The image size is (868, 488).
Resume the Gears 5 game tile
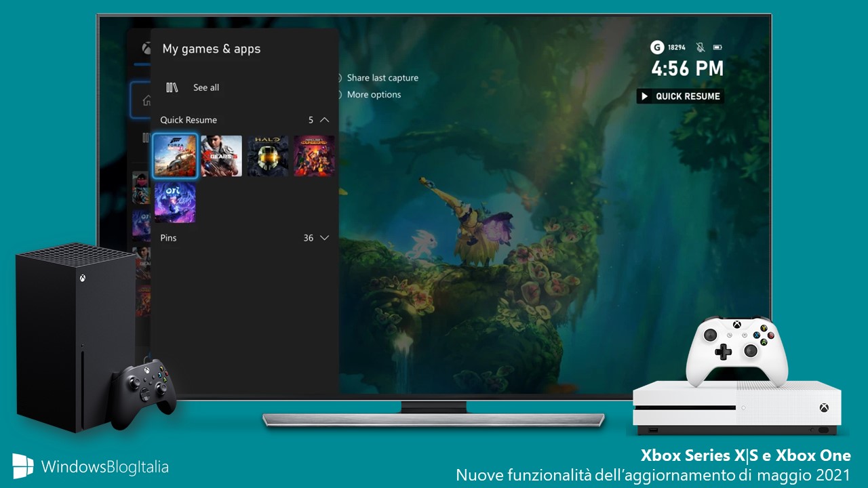pyautogui.click(x=221, y=156)
